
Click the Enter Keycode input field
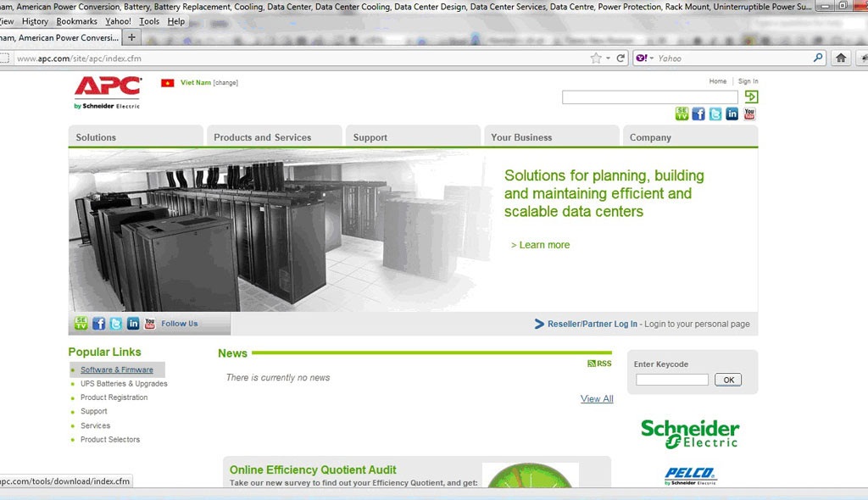(x=672, y=380)
